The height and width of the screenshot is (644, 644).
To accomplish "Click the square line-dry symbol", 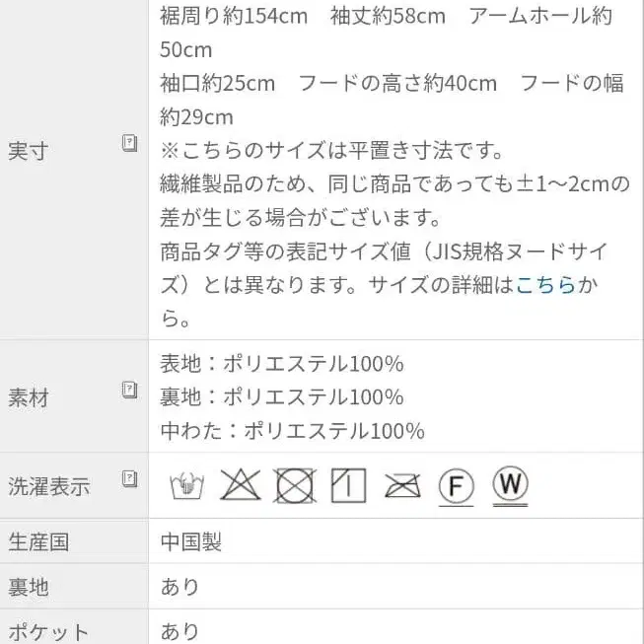I will [x=348, y=484].
